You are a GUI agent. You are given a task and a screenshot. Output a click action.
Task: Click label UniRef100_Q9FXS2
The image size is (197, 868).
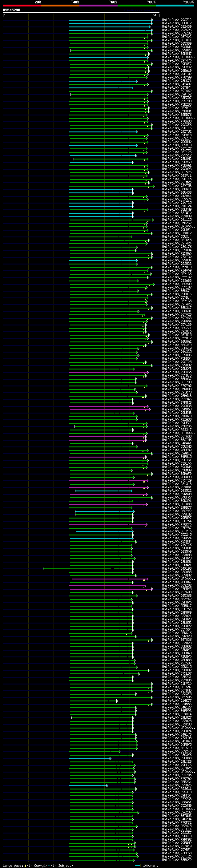pos(177,67)
